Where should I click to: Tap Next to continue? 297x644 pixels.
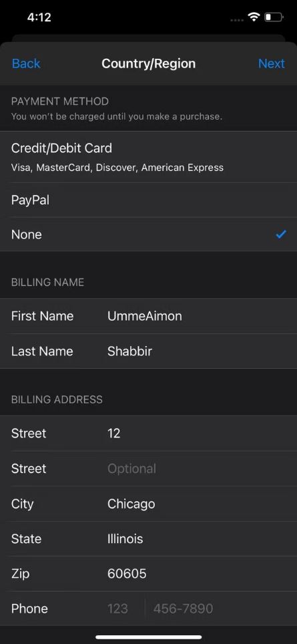point(271,63)
